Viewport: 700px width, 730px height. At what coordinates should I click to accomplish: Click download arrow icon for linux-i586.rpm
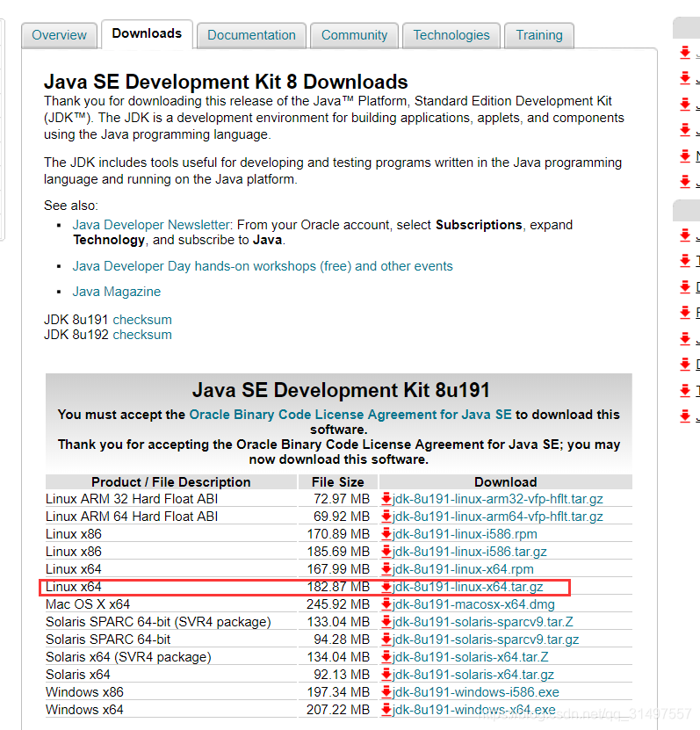(386, 534)
